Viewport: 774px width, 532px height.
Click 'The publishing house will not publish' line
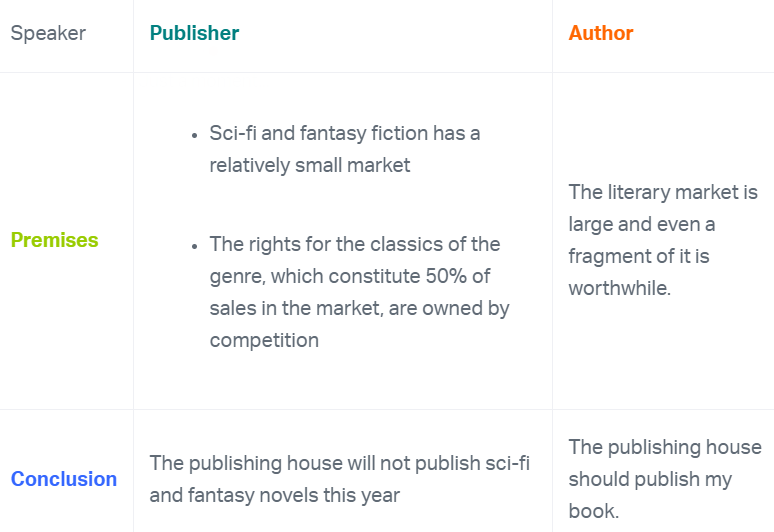coord(340,463)
